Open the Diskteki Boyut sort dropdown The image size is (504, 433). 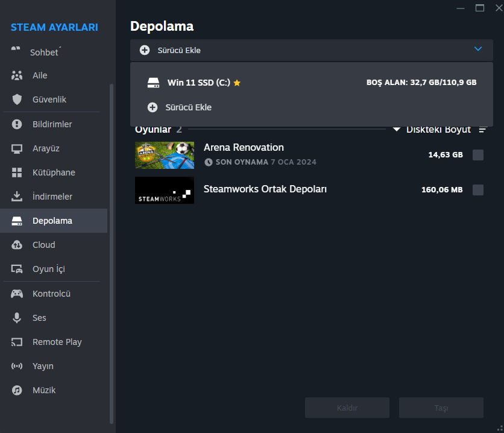pyautogui.click(x=432, y=129)
